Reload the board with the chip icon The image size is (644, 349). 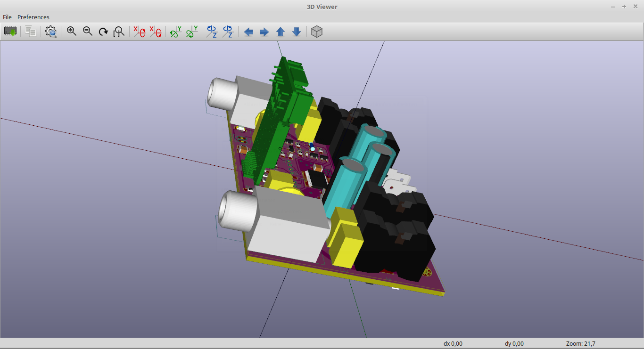pyautogui.click(x=10, y=32)
